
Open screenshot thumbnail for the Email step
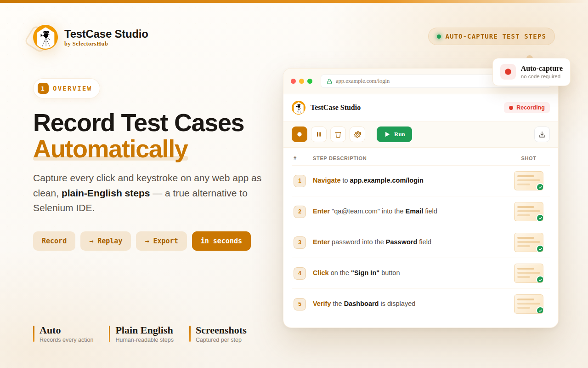tap(529, 212)
